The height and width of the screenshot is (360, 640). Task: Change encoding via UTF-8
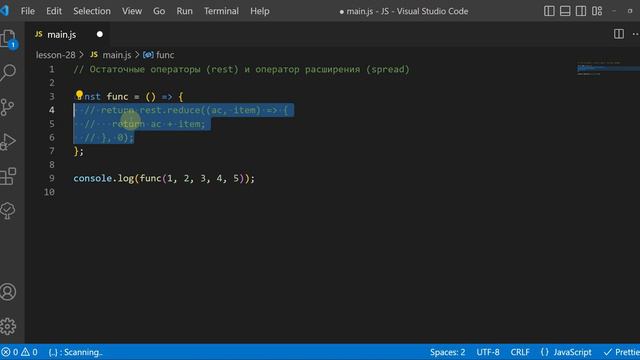[488, 352]
